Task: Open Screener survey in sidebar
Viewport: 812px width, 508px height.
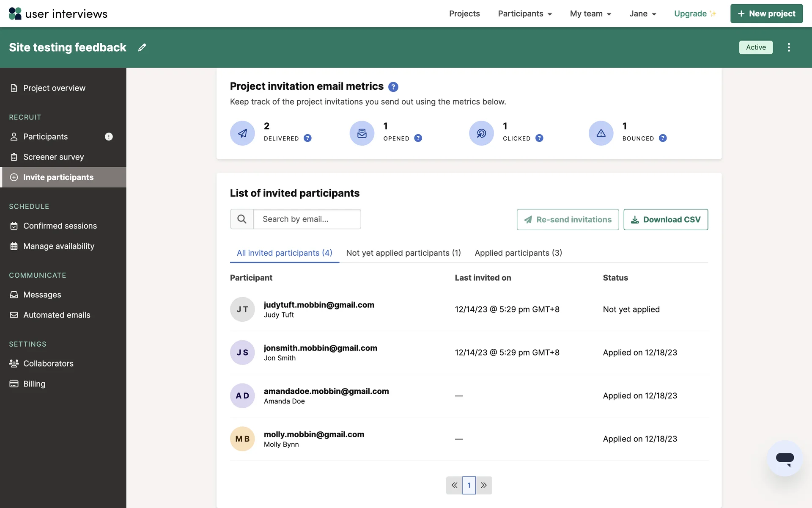Action: point(53,157)
